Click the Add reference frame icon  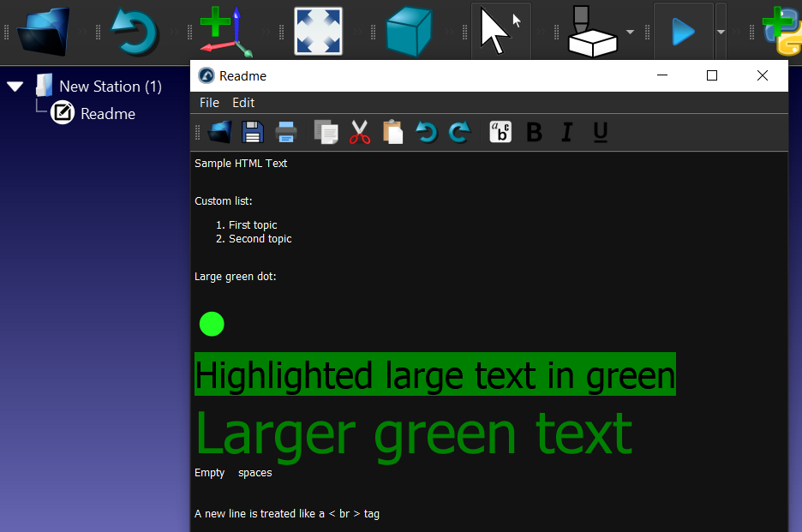[224, 32]
